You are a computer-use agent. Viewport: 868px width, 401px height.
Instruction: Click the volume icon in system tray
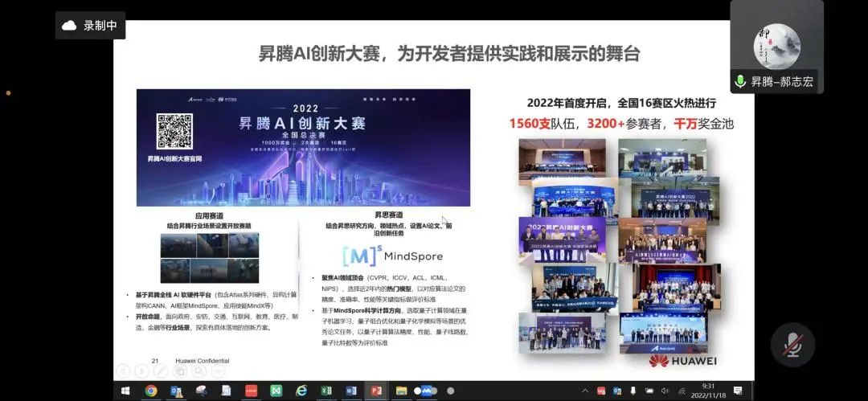(x=665, y=391)
